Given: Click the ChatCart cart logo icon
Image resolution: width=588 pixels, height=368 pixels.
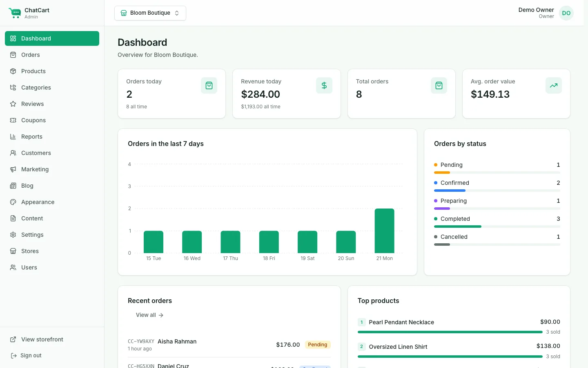Looking at the screenshot, I should pos(15,13).
